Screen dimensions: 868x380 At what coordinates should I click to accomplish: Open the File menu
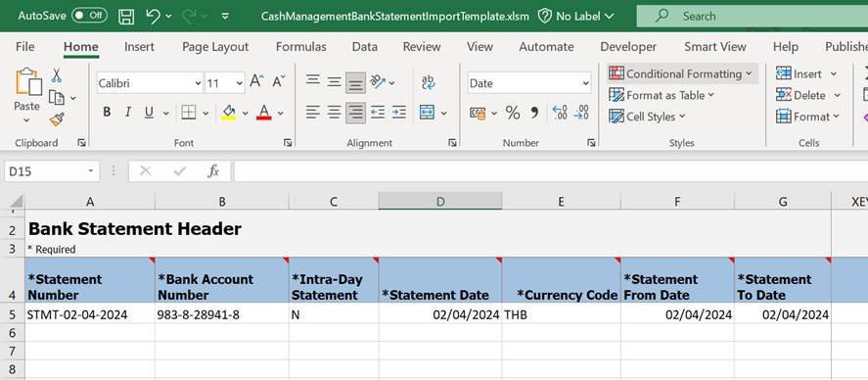click(24, 47)
